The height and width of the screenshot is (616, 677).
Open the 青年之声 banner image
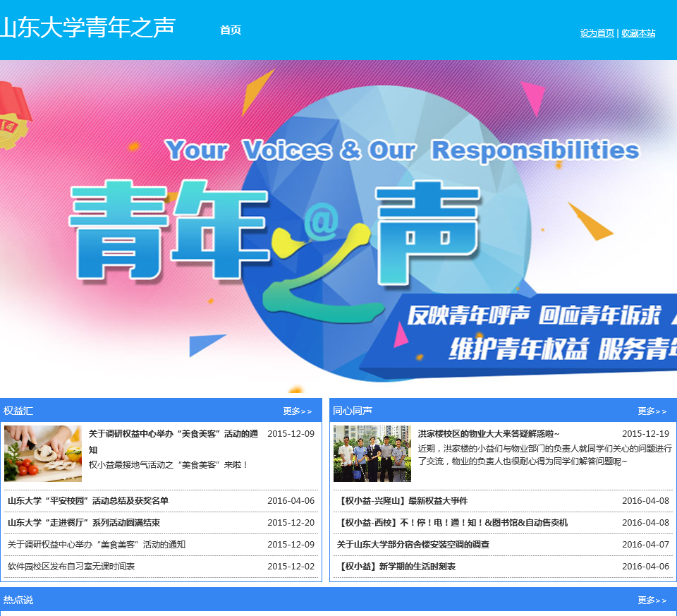point(338,227)
